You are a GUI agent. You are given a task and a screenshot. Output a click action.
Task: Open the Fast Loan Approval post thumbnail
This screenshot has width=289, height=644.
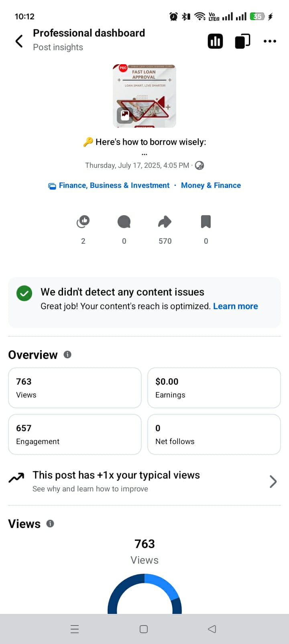tap(144, 96)
